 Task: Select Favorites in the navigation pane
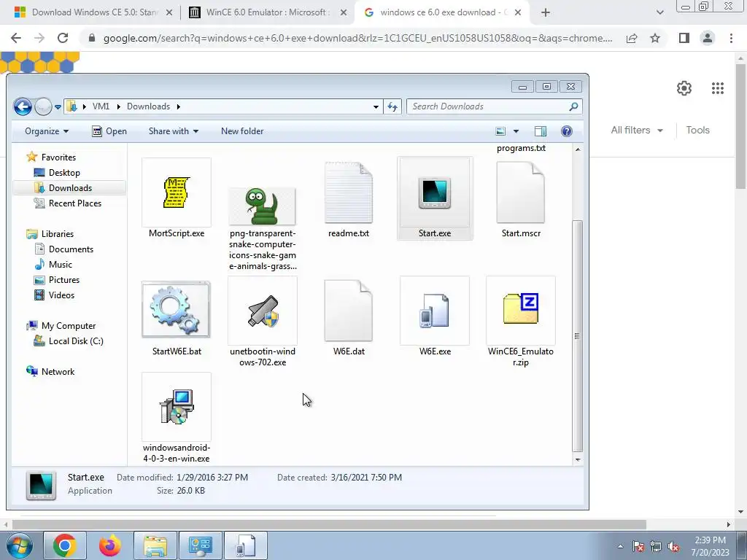(x=58, y=157)
